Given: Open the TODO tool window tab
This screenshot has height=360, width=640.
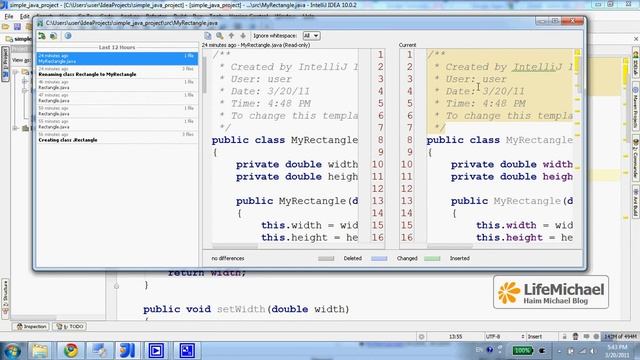Looking at the screenshot, I should pos(70,327).
